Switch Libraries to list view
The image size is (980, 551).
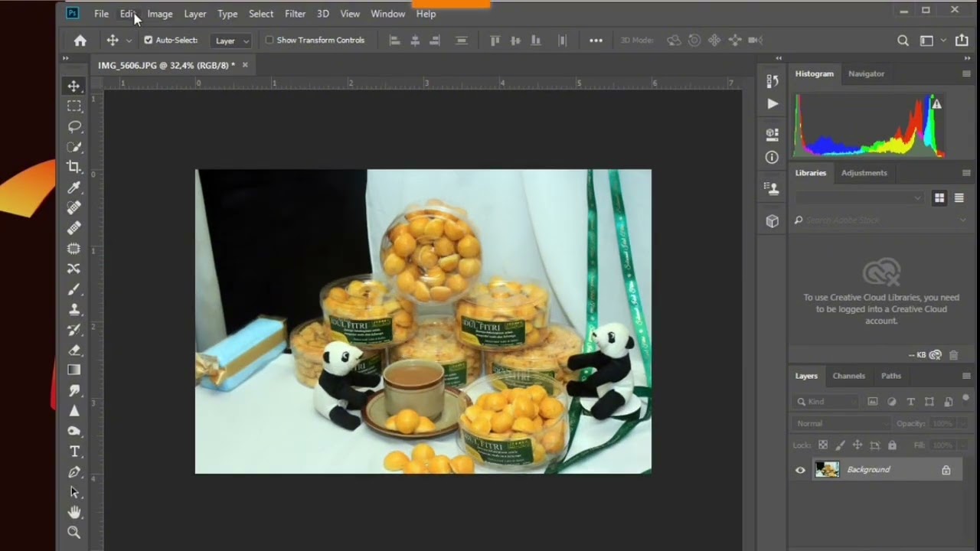[x=959, y=198]
